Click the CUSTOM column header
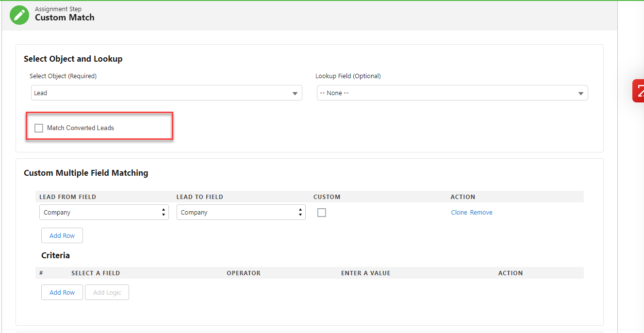The height and width of the screenshot is (333, 644). click(x=327, y=197)
